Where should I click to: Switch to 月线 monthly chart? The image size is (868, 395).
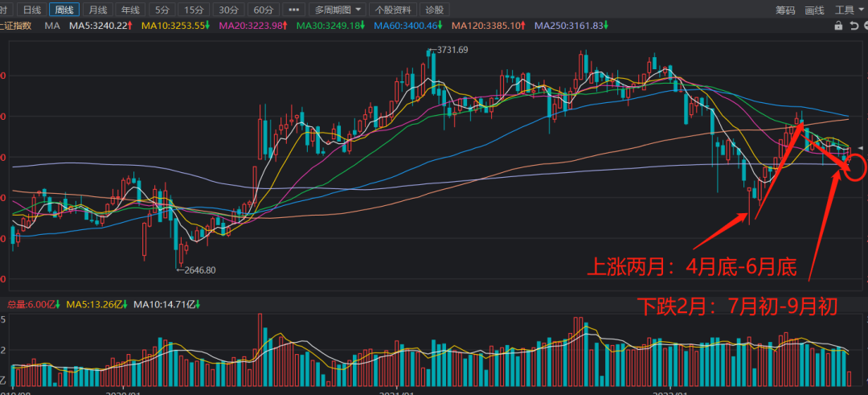tap(97, 10)
